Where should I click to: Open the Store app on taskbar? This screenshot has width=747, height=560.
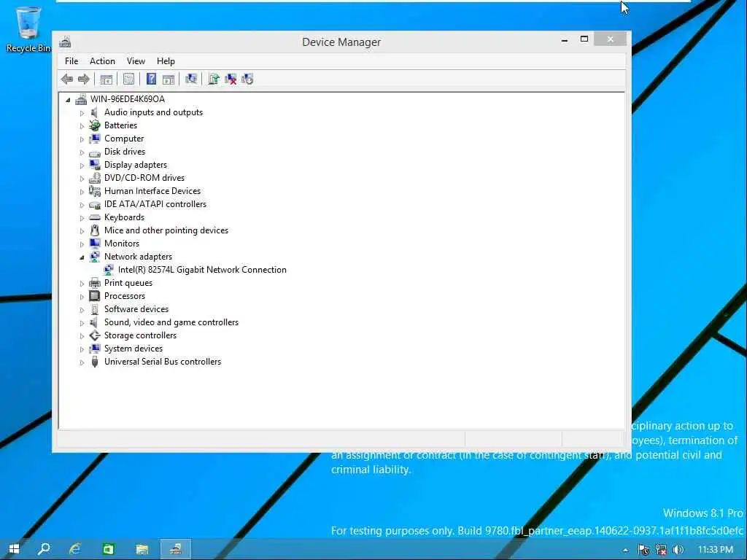[109, 549]
